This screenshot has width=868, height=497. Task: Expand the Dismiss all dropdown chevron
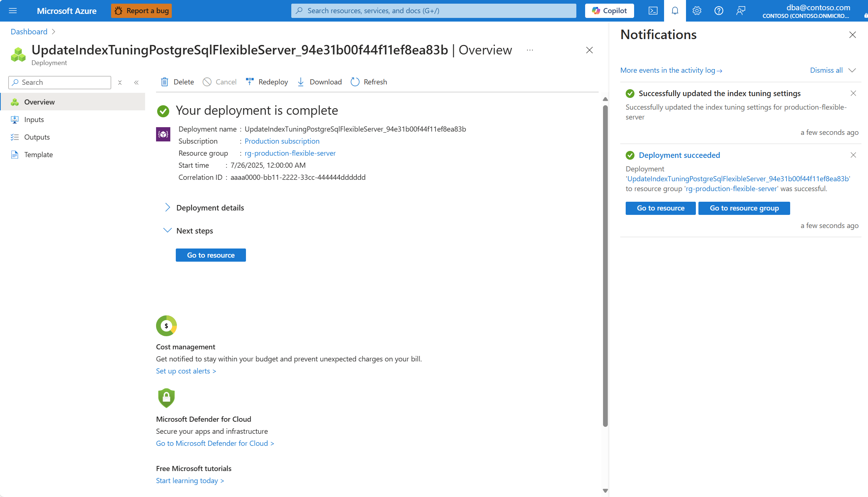(x=852, y=70)
